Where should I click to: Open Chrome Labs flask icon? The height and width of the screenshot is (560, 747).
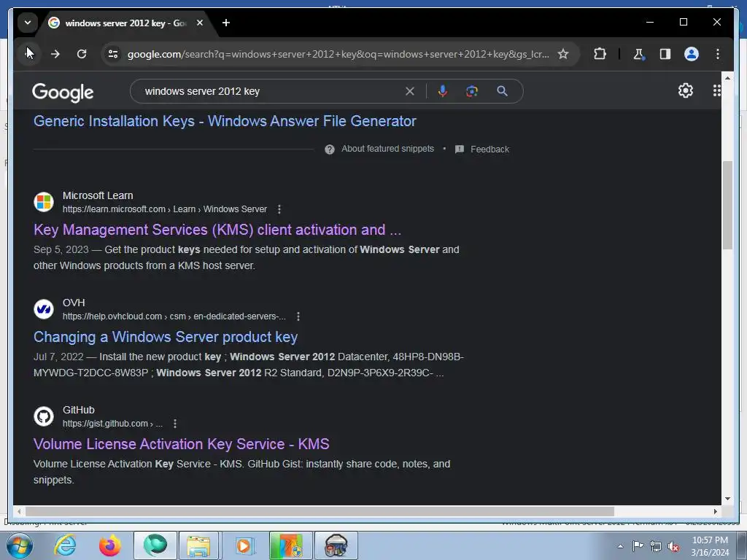[639, 54]
